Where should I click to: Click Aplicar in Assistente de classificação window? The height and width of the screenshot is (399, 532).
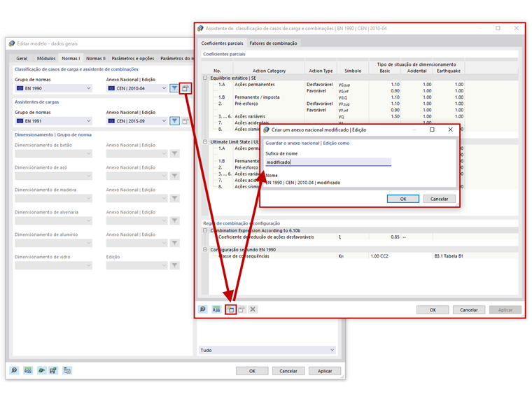(x=505, y=310)
